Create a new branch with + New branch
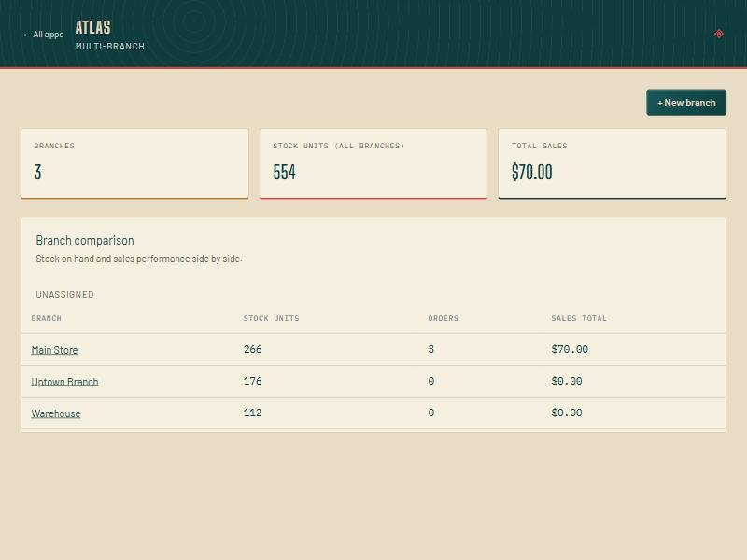747x560 pixels. tap(686, 103)
